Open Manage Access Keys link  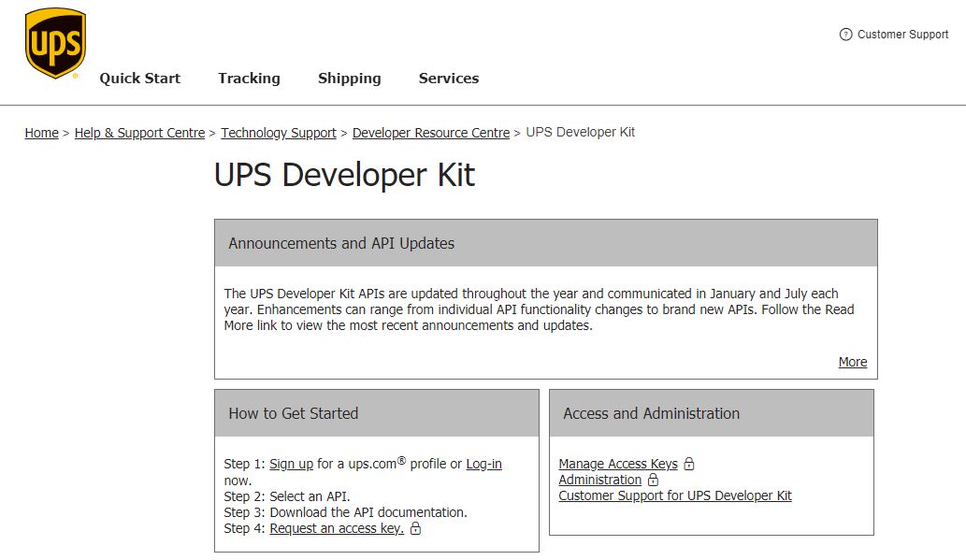click(x=618, y=464)
